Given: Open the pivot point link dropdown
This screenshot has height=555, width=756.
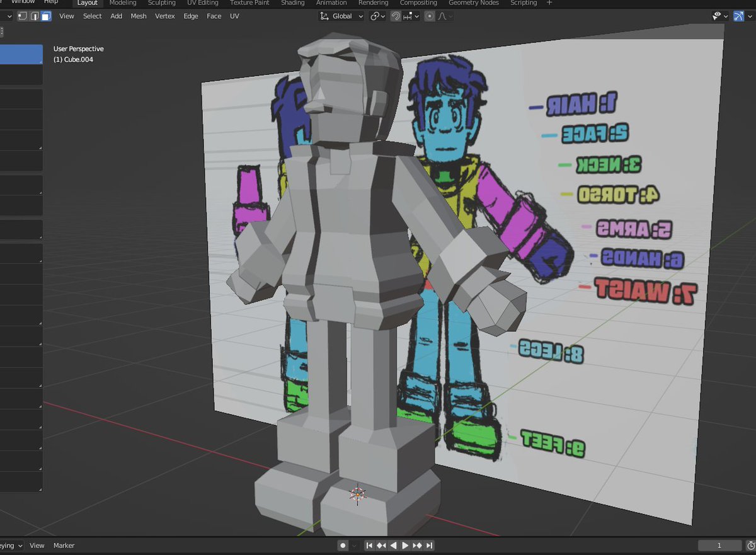Looking at the screenshot, I should [x=377, y=16].
